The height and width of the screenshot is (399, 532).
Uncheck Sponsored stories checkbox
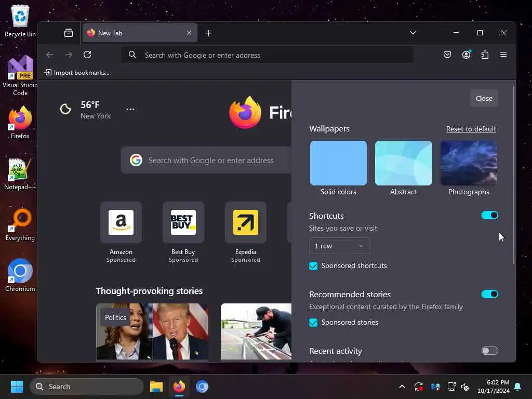[313, 322]
